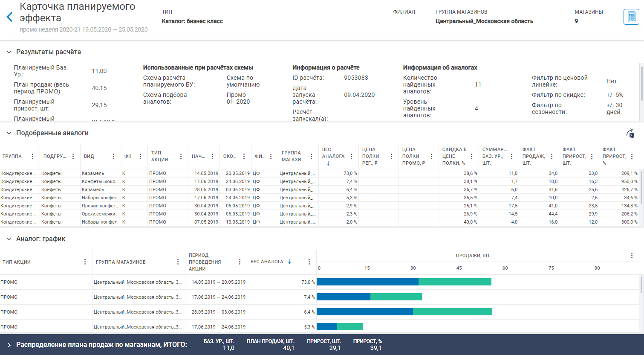Open column menu for ФАКТ ПРИРОСТ, %
Screen dimensions: 644x355
(x=632, y=157)
